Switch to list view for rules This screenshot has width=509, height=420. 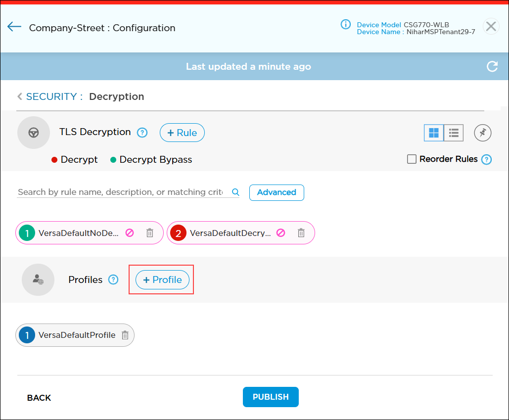point(454,133)
